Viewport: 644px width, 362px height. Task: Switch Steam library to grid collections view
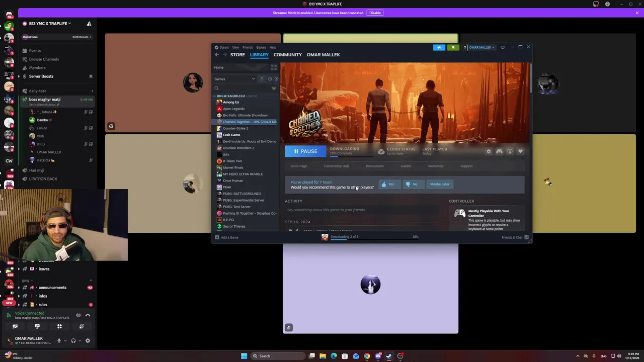(x=274, y=67)
